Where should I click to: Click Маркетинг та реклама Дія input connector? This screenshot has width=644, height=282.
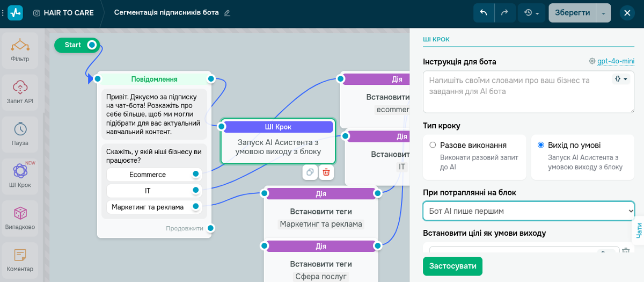click(264, 193)
